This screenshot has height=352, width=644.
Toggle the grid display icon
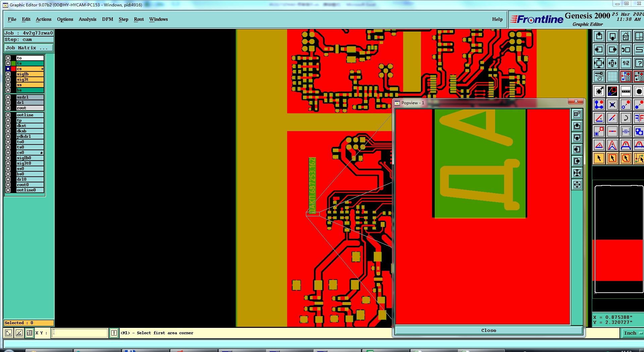pos(612,76)
